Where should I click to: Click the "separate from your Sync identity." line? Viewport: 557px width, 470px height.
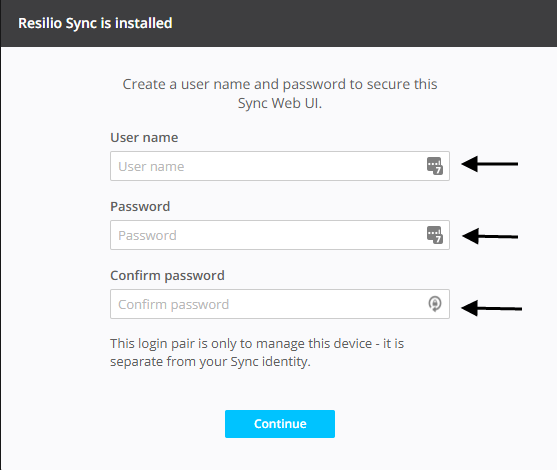point(210,362)
